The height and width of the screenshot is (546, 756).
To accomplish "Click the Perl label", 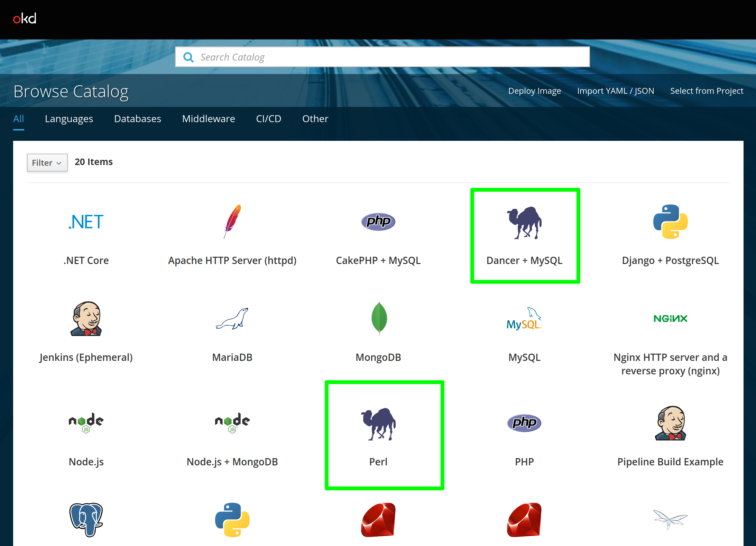I will tap(378, 462).
